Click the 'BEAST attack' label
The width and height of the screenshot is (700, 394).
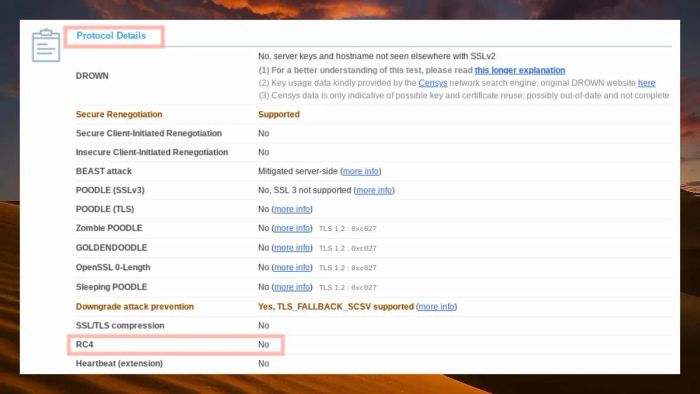[104, 171]
